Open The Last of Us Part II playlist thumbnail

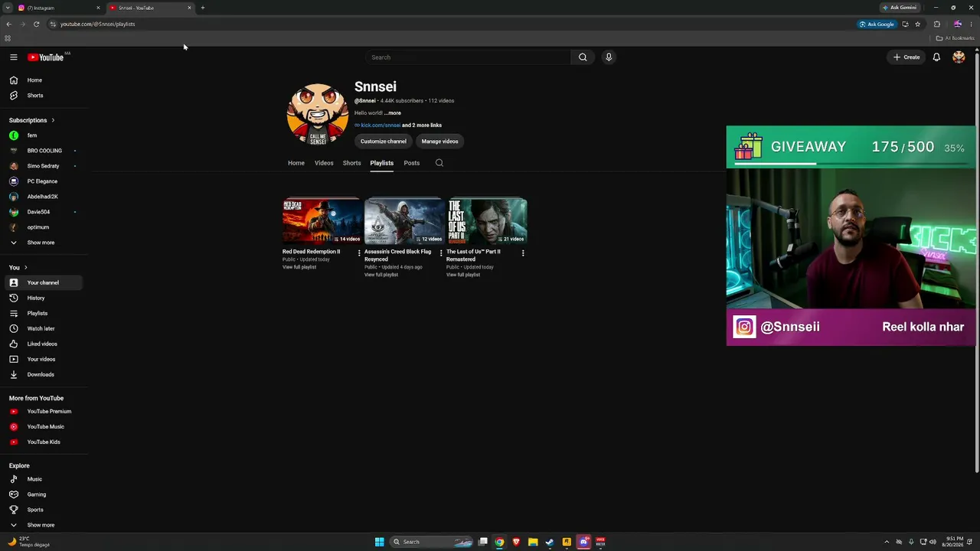point(486,221)
